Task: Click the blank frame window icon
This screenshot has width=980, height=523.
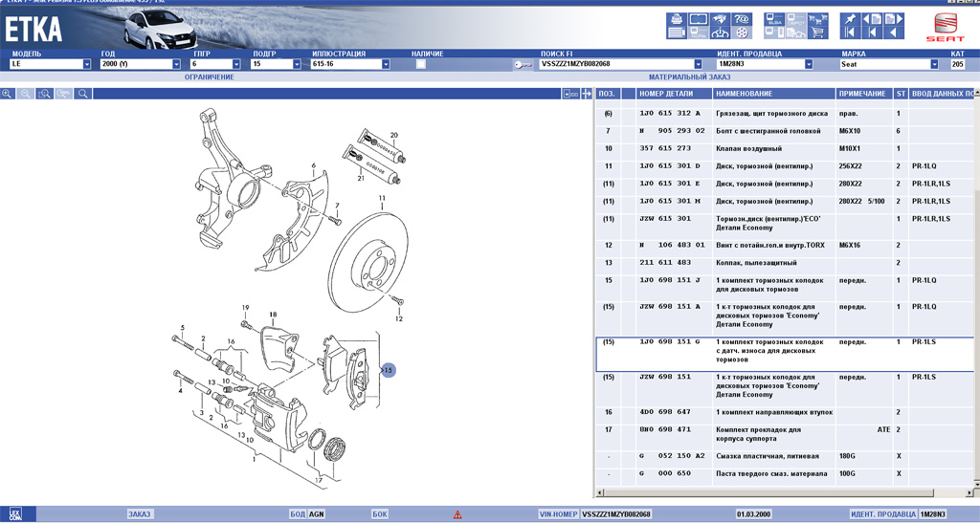Action: tap(698, 19)
